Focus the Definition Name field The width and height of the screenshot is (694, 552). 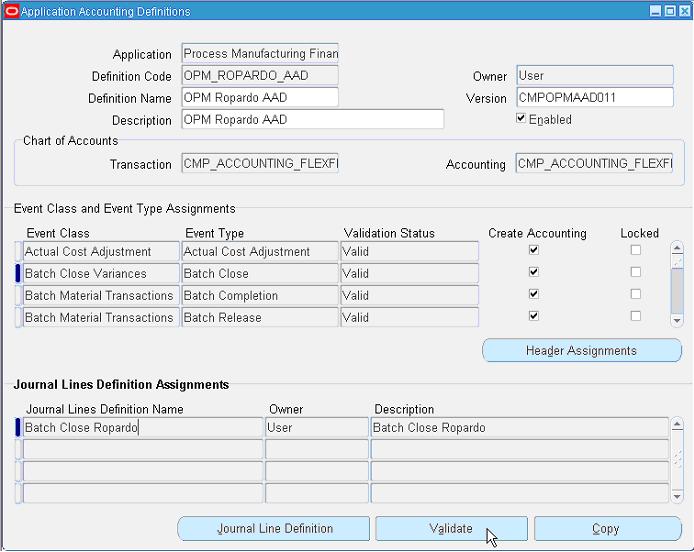[260, 97]
